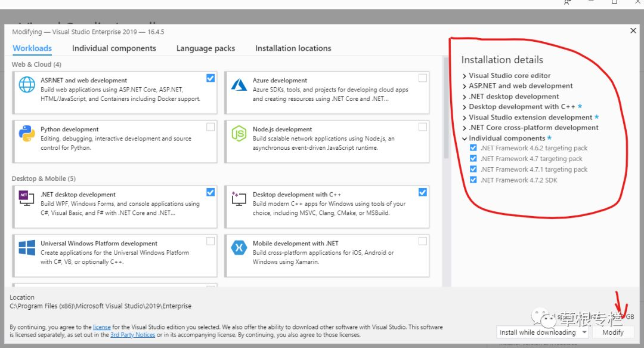Click the Python development snake icon

(27, 133)
